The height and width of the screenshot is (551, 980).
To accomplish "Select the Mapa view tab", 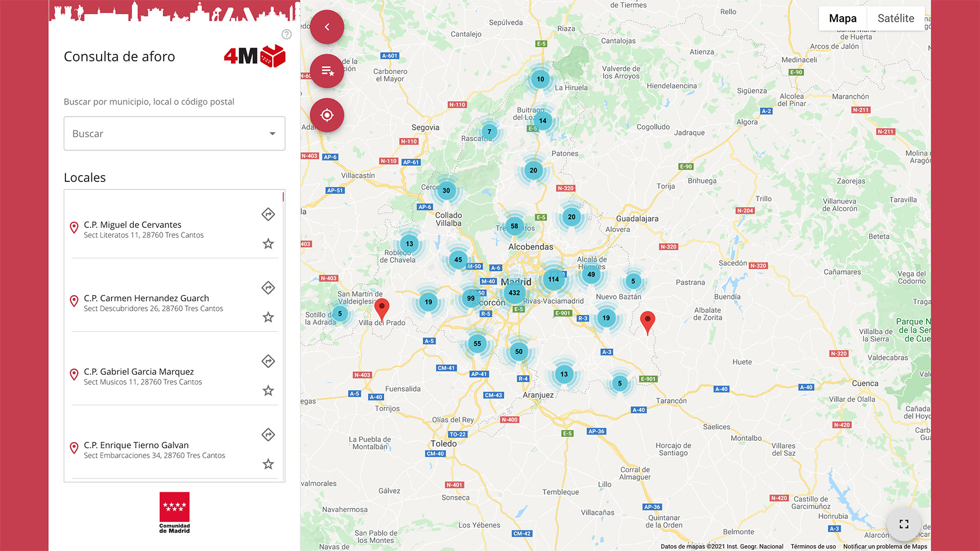I will [x=842, y=18].
